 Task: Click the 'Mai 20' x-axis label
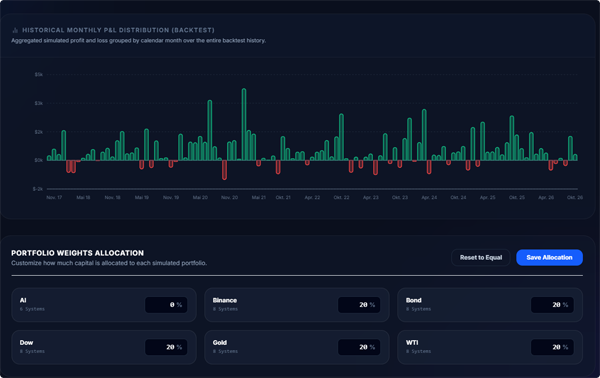point(200,197)
